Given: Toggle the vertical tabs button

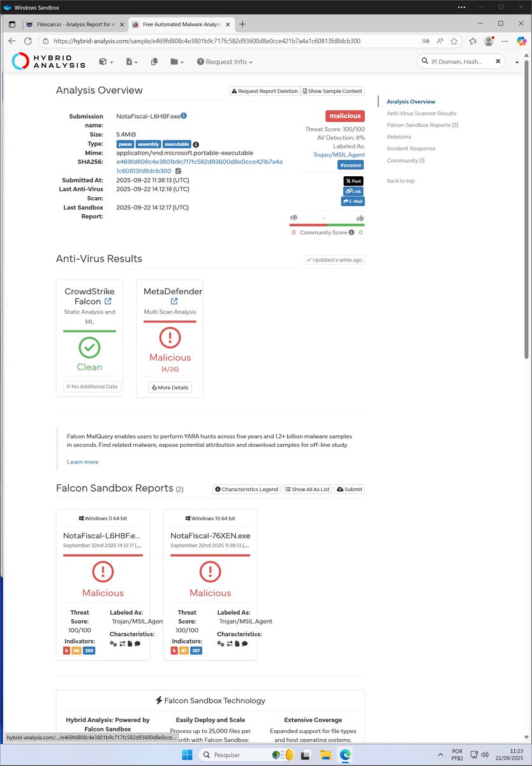Looking at the screenshot, I should [x=11, y=24].
